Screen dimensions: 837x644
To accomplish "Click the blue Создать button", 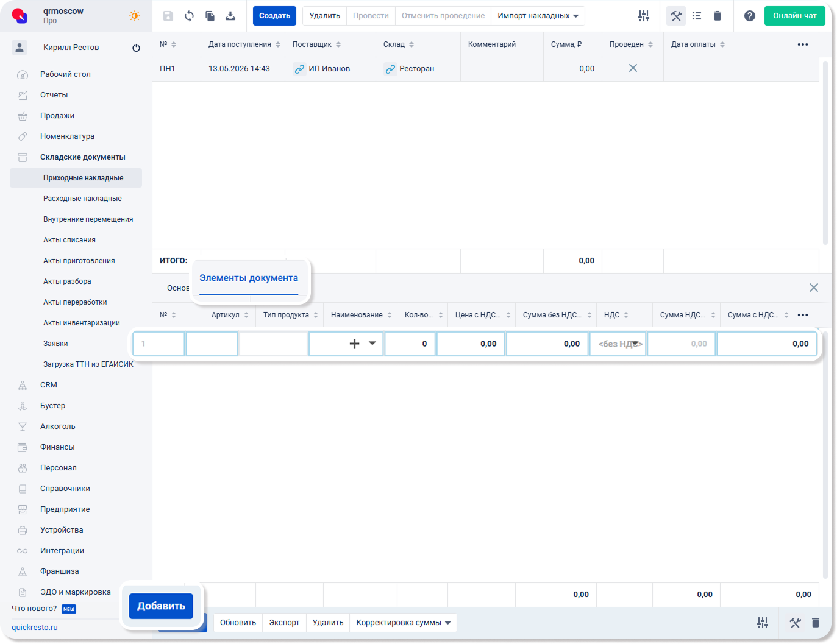I will tap(274, 16).
